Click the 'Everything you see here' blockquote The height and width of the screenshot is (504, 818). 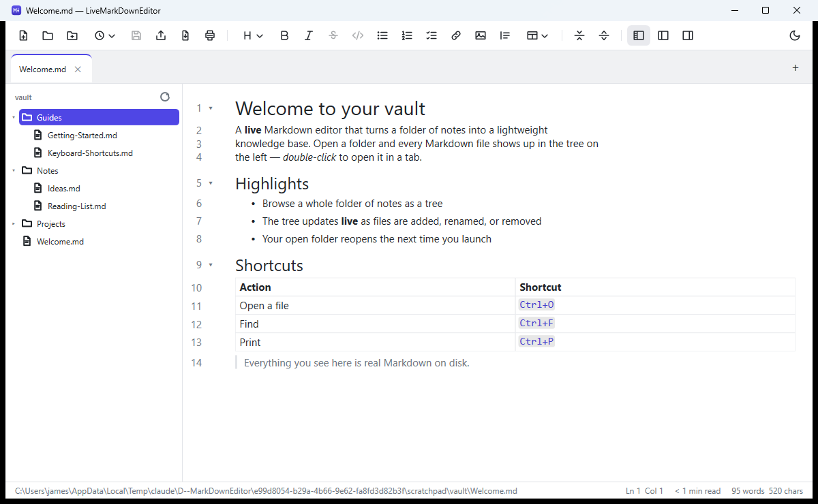(x=357, y=363)
